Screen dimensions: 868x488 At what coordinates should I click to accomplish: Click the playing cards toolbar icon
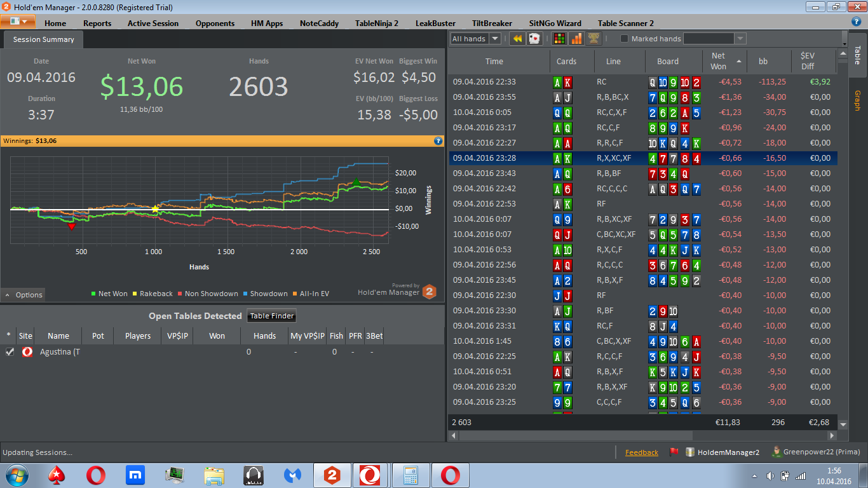point(535,39)
